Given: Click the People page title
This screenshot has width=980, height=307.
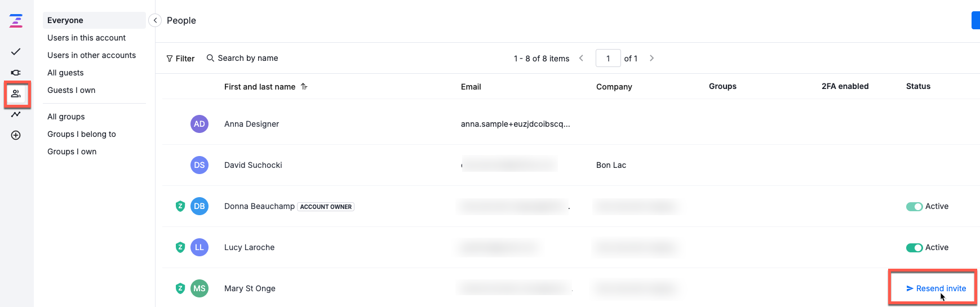Looking at the screenshot, I should click(181, 20).
